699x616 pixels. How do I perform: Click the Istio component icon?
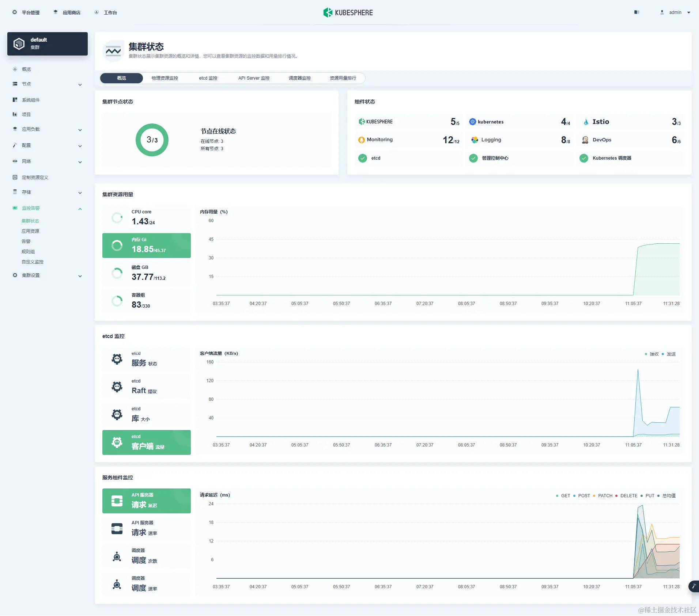[x=585, y=122]
